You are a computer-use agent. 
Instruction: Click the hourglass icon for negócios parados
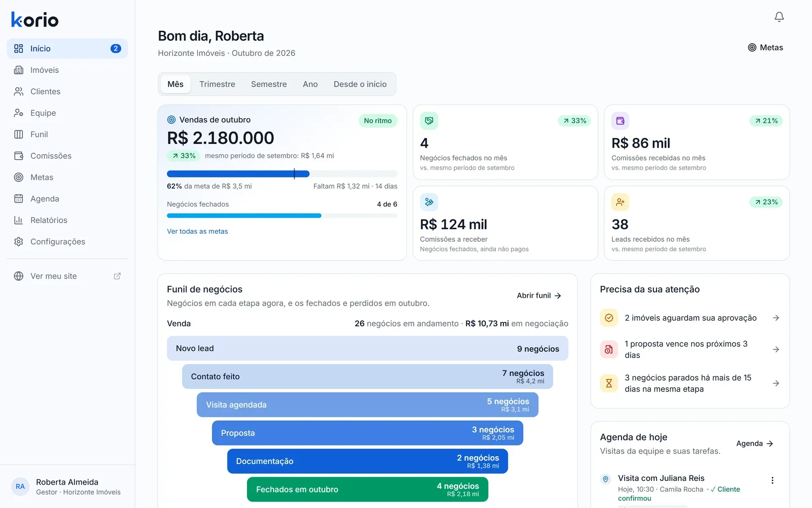point(609,383)
